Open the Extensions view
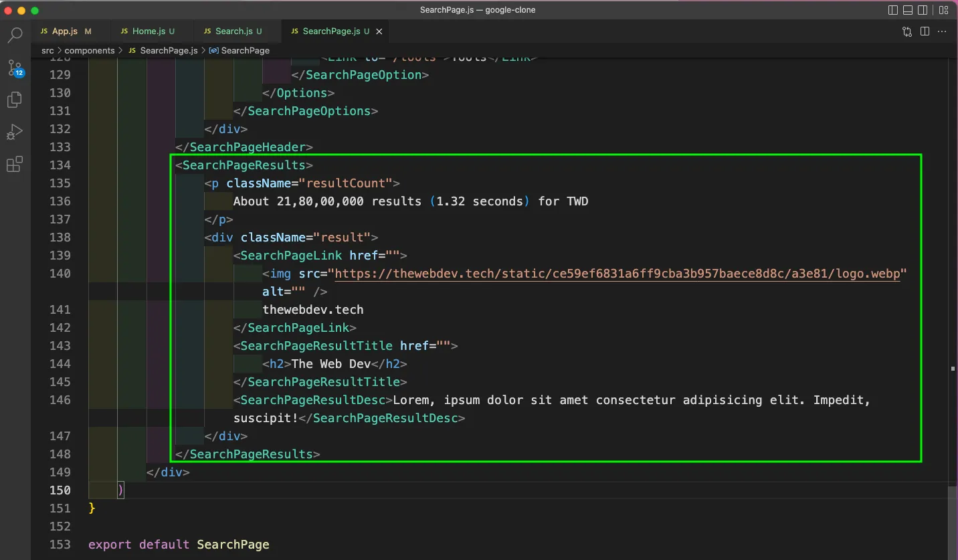This screenshot has height=560, width=958. coord(15,164)
